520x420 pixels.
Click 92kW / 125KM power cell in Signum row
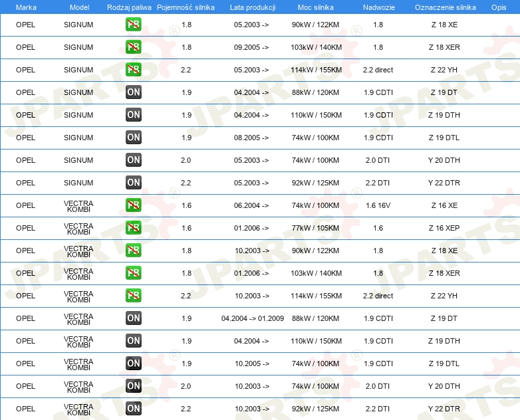tap(315, 183)
